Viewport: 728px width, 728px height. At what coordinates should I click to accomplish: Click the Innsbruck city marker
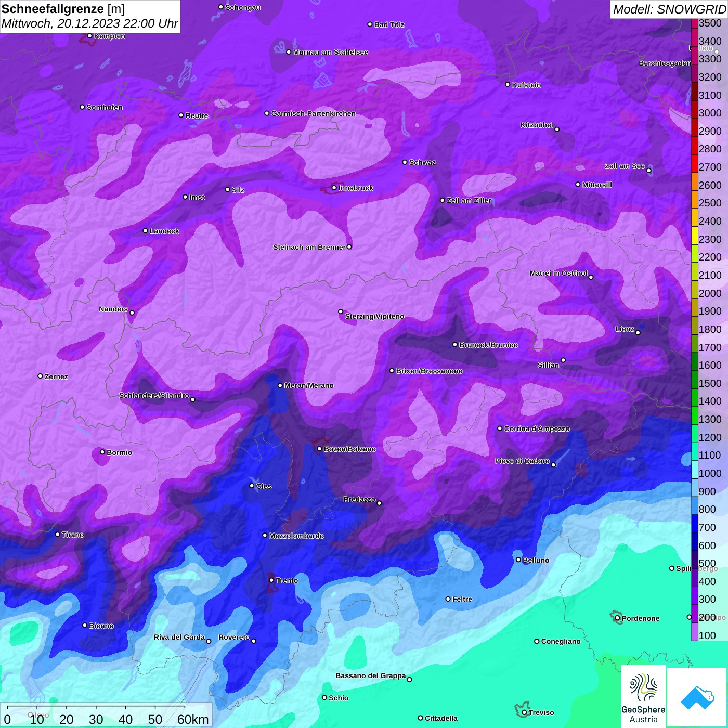[334, 188]
